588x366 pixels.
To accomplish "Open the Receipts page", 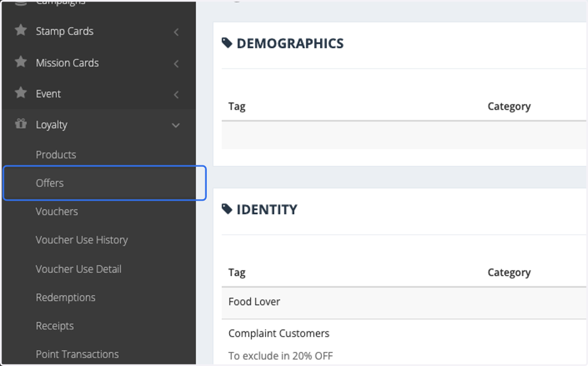I will tap(55, 326).
